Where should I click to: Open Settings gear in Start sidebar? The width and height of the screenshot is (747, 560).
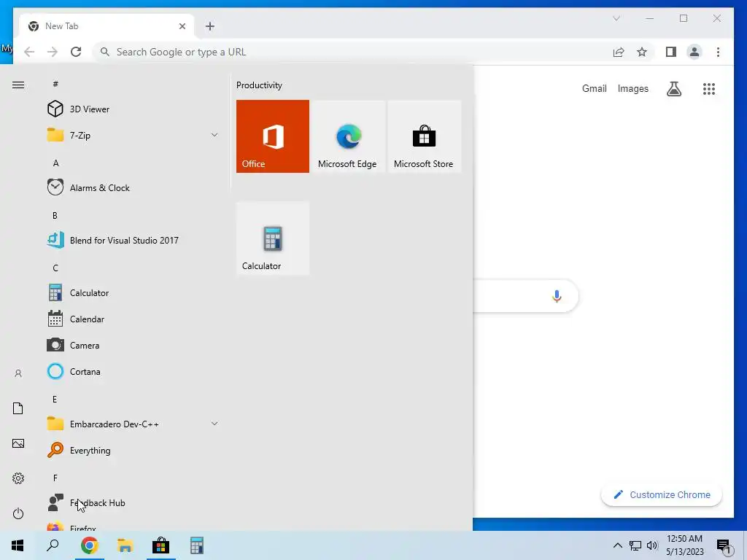pyautogui.click(x=18, y=478)
